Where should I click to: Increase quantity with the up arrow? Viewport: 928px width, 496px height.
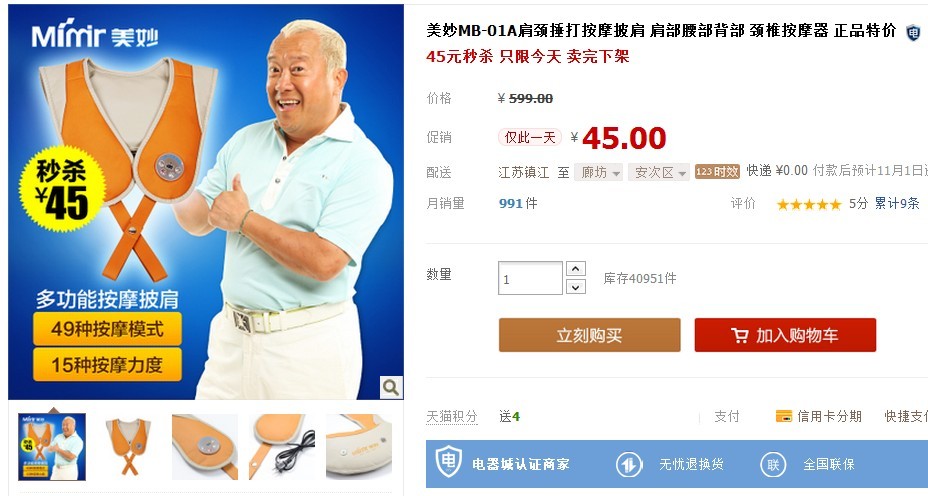576,269
